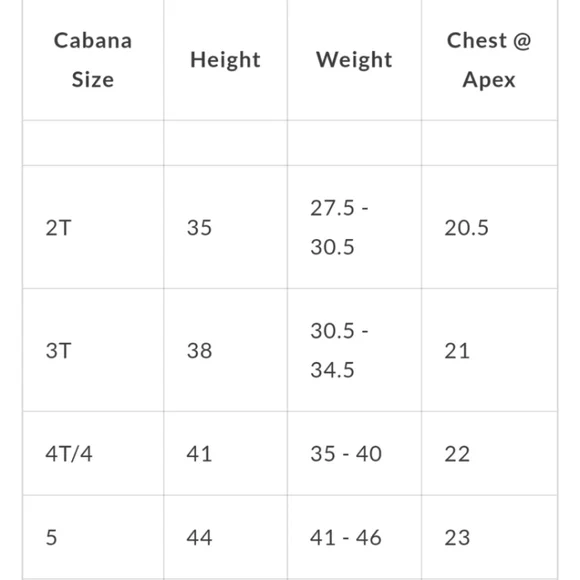
Task: Select the 2T size cell
Action: (x=93, y=227)
